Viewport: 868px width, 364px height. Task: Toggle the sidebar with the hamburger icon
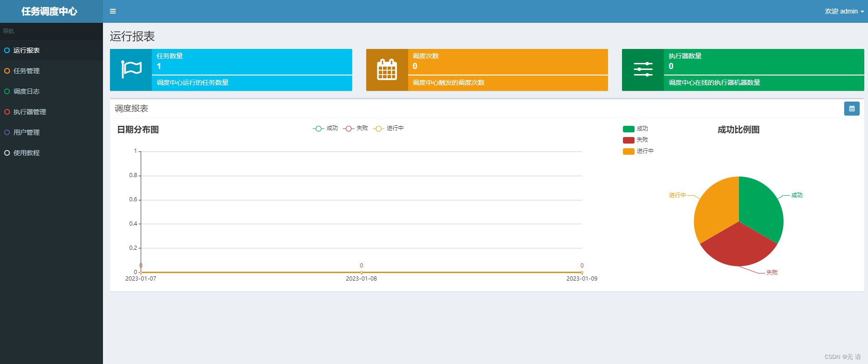(113, 11)
